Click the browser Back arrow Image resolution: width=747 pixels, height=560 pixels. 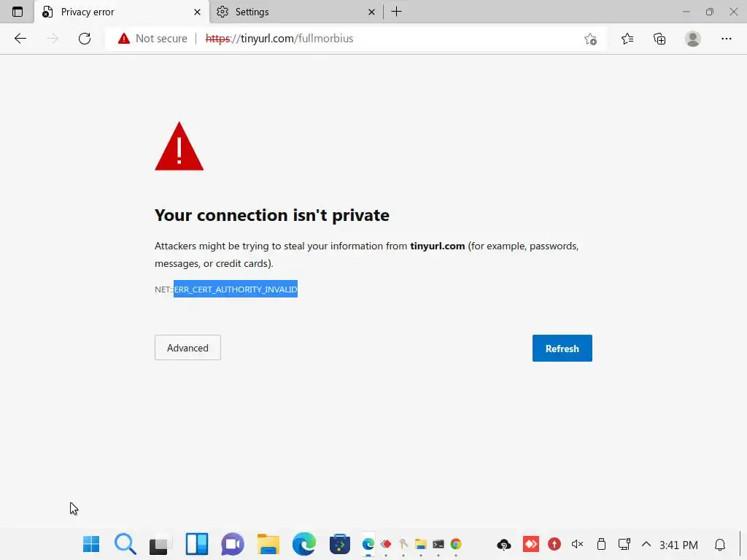[x=20, y=39]
